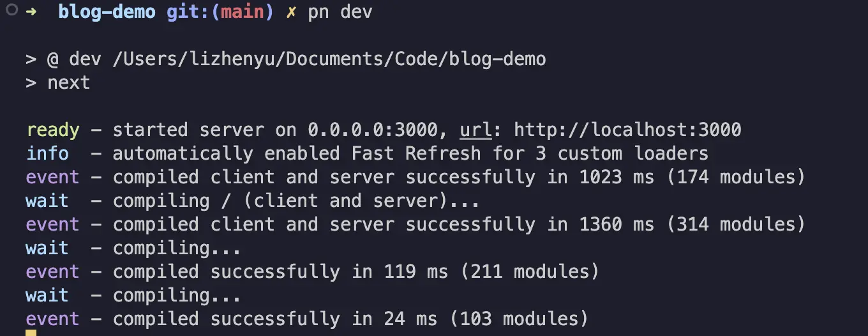
Task: Click the blog-demo directory name in prompt
Action: click(x=107, y=12)
